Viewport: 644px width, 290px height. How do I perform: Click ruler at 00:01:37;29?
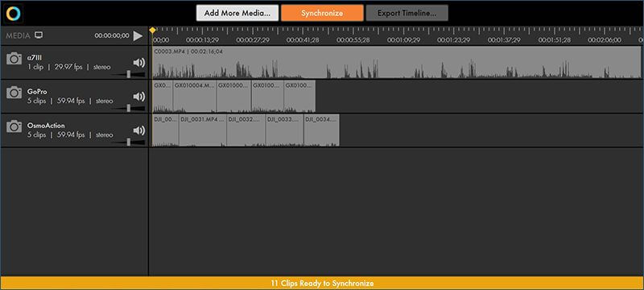click(x=504, y=39)
